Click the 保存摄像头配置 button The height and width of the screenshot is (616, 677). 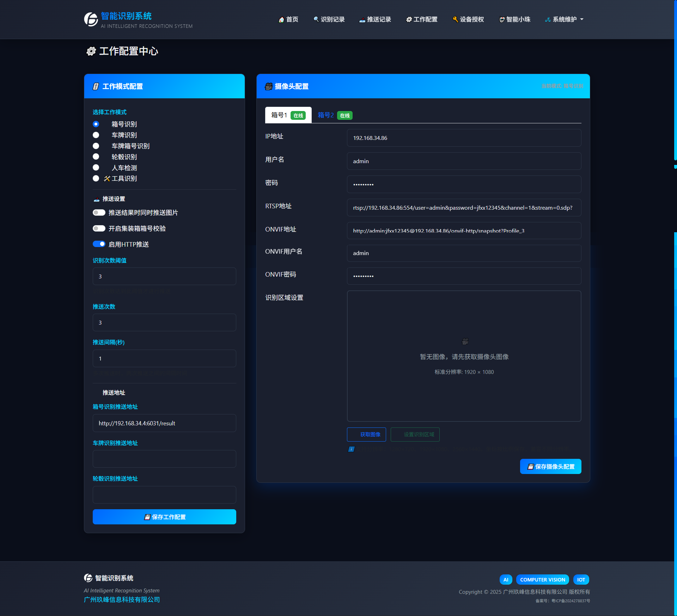point(551,467)
